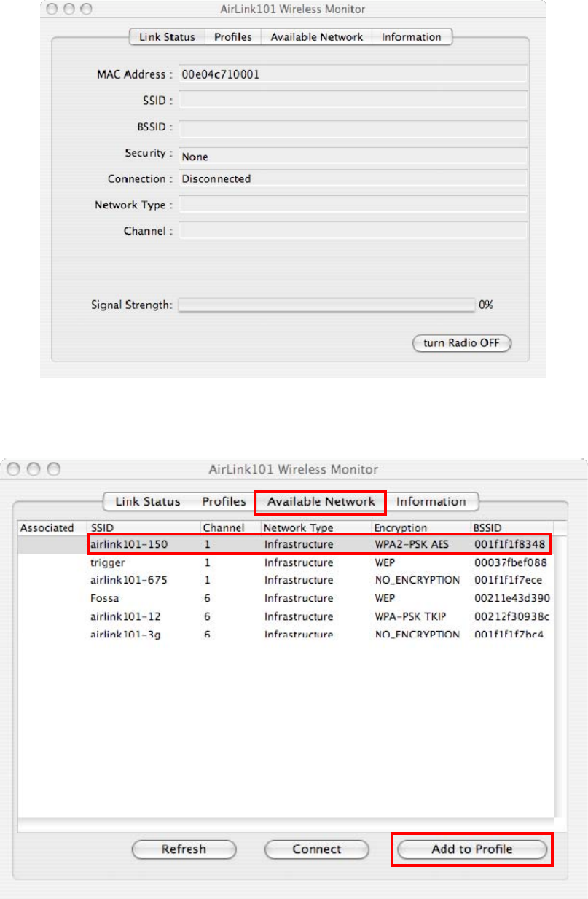The width and height of the screenshot is (588, 899).
Task: Switch to Information tab in bottom window
Action: pos(431,501)
